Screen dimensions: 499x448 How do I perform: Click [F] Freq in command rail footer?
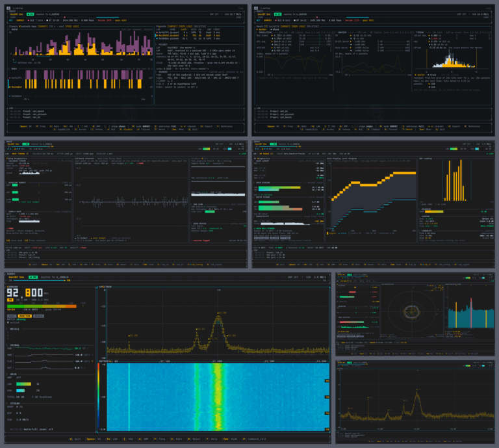159,439
